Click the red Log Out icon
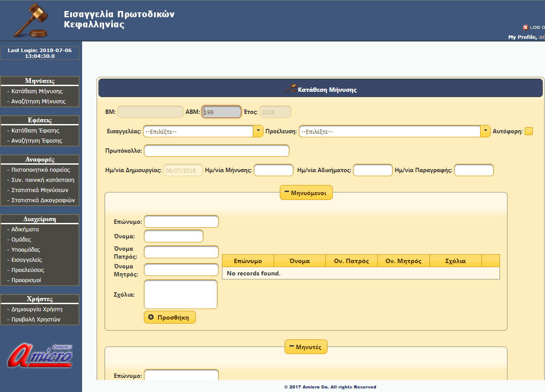 pos(525,27)
